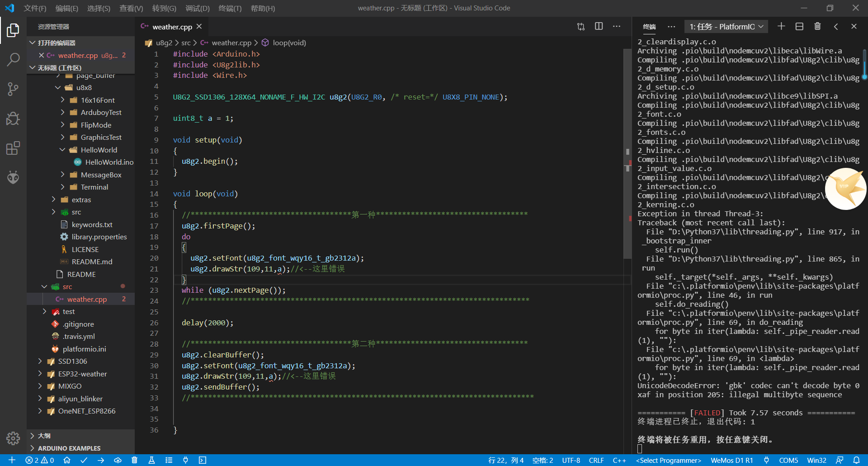The height and width of the screenshot is (466, 868).
Task: Close the weather.cpp editor tab
Action: (199, 26)
